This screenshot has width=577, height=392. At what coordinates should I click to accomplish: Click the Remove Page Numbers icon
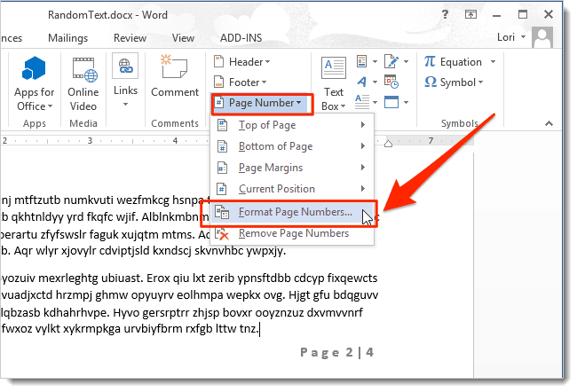[222, 233]
